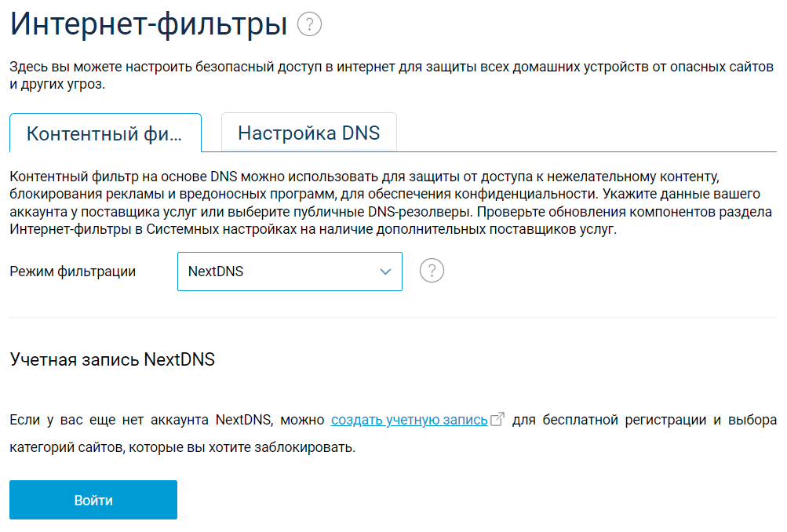Screen dimensions: 787x532
Task: Click Войти to sign into NextDNS
Action: pyautogui.click(x=93, y=499)
